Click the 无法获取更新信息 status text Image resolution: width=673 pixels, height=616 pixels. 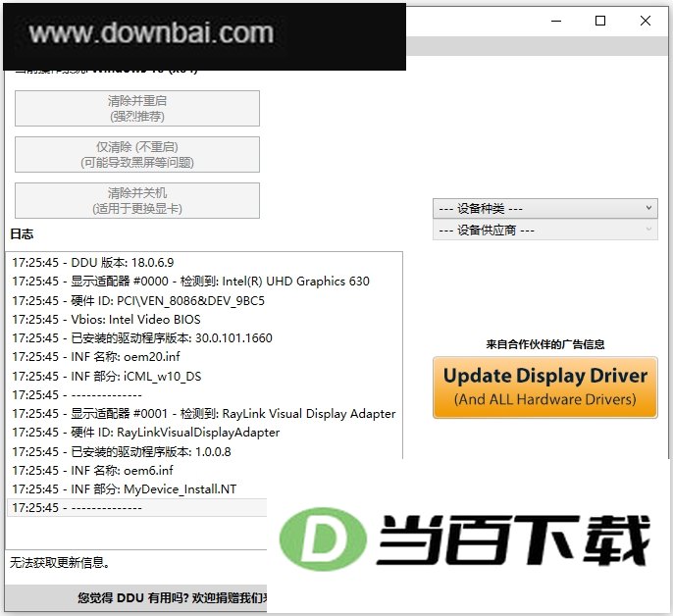pos(59,562)
